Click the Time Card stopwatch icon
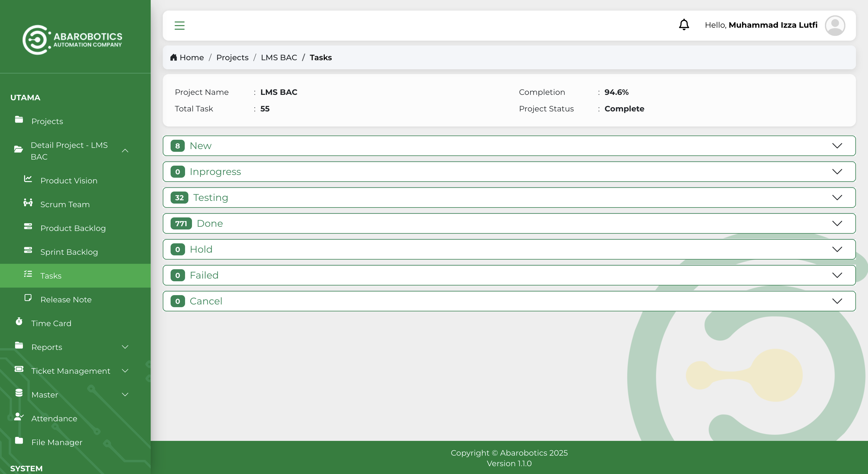Screen dimensions: 868x474 coord(19,322)
